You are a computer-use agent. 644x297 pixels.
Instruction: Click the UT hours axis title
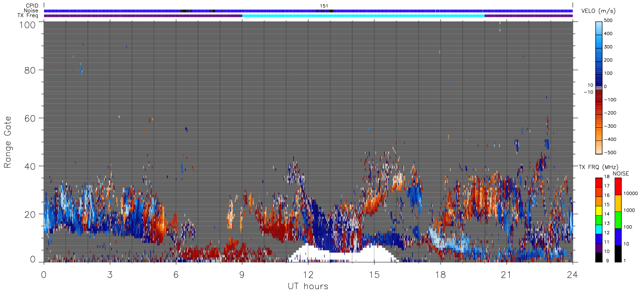click(308, 286)
